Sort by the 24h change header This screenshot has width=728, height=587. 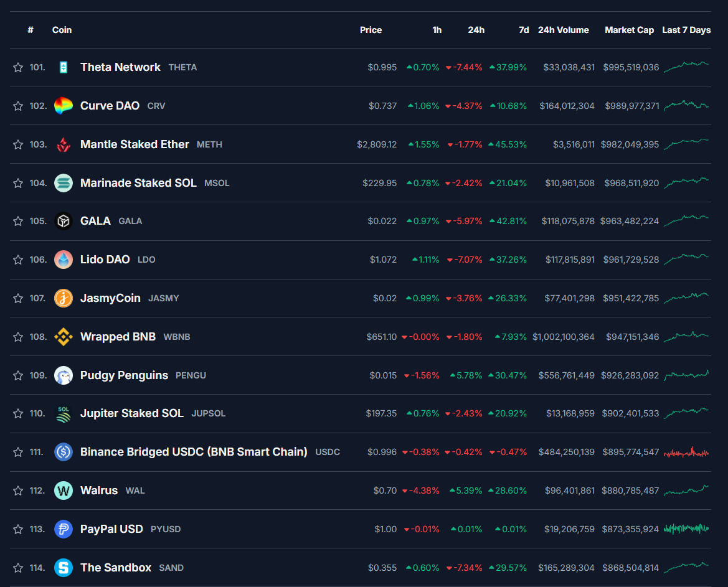[x=476, y=30]
